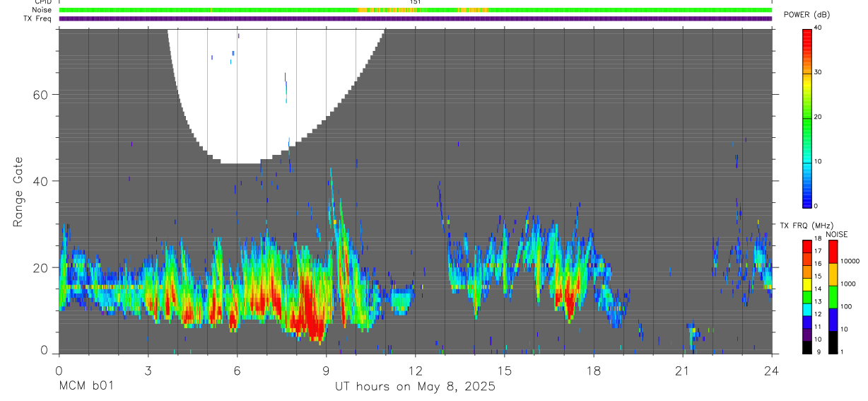Click the CPID value 151 at the top

pos(415,2)
